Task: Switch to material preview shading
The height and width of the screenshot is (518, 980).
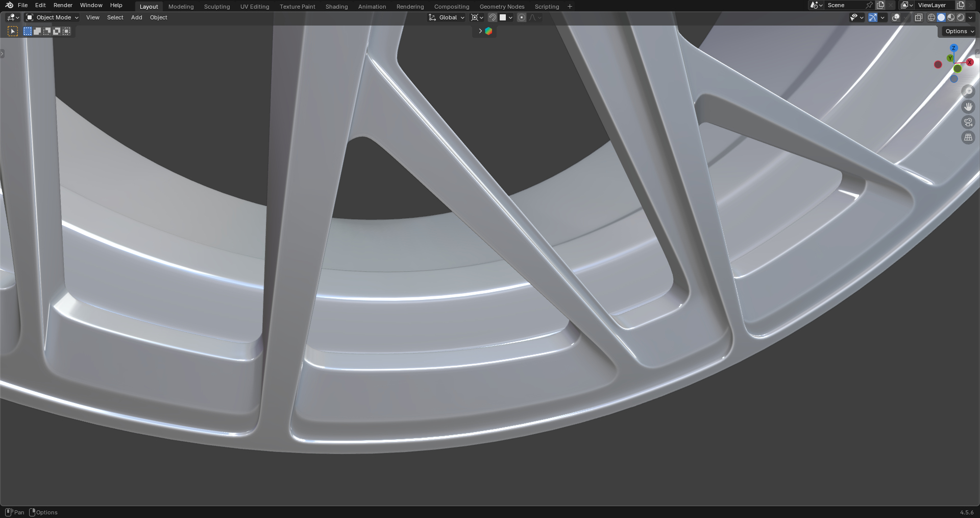Action: tap(951, 17)
